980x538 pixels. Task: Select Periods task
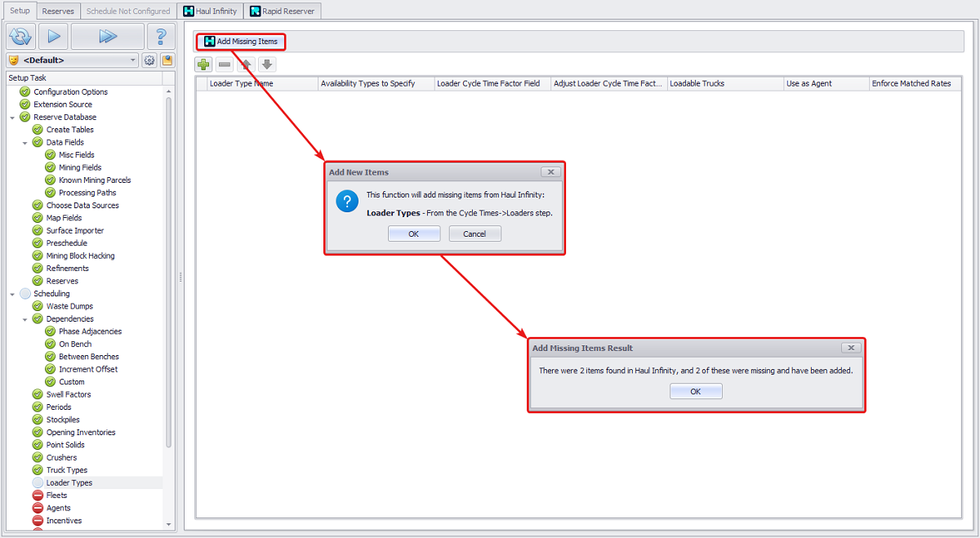coord(59,407)
